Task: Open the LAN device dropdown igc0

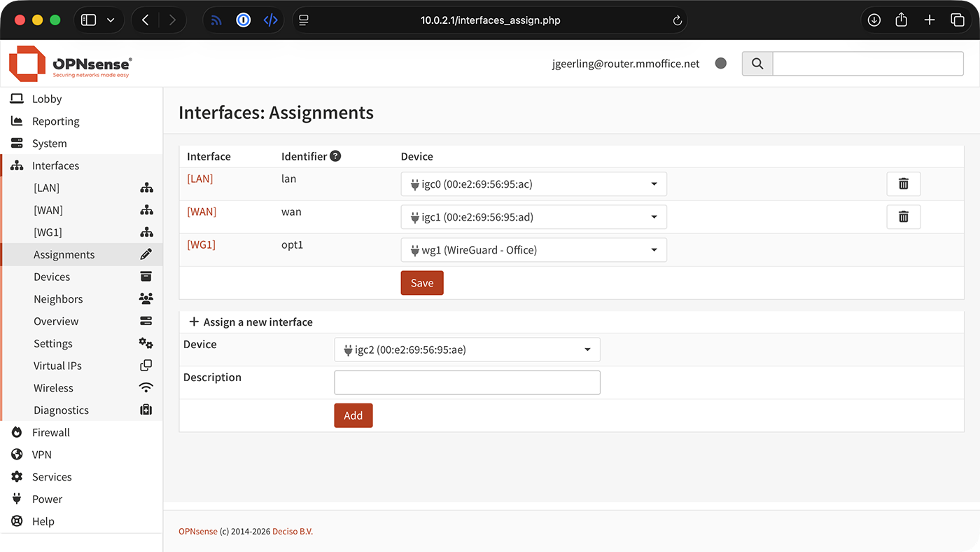Action: point(534,184)
